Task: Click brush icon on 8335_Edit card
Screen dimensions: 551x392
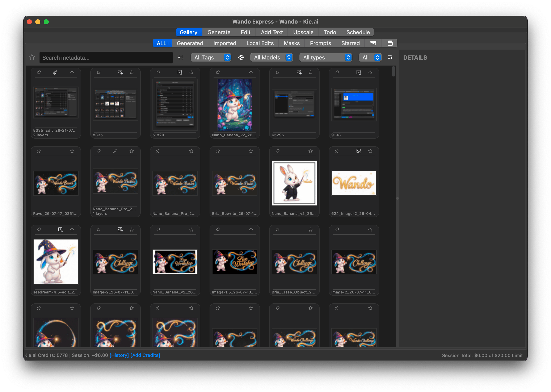Action: (x=55, y=72)
